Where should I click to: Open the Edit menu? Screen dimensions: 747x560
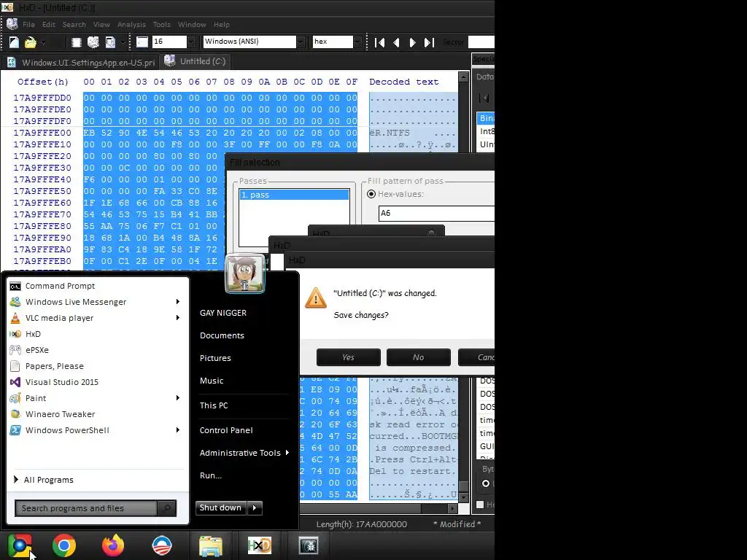[x=49, y=24]
